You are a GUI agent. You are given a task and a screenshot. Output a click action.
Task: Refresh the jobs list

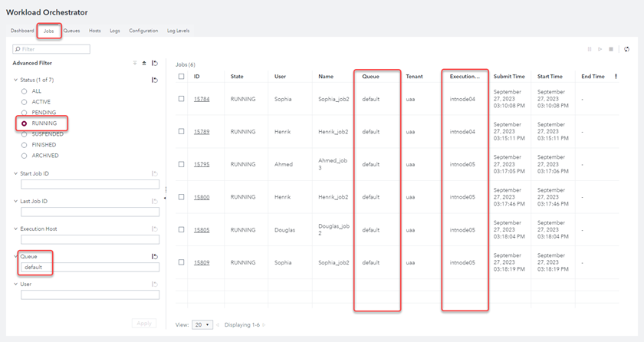[627, 49]
